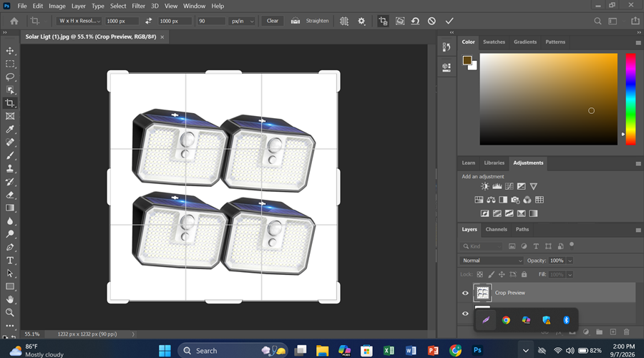Open the layer Kind filter dropdown
Viewport: 644px width, 358px height.
coord(482,246)
